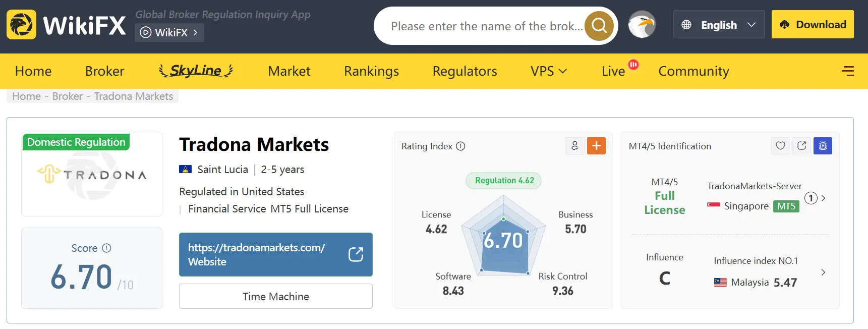868x329 pixels.
Task: Open the tradonamarkets.com Website button
Action: tap(275, 254)
